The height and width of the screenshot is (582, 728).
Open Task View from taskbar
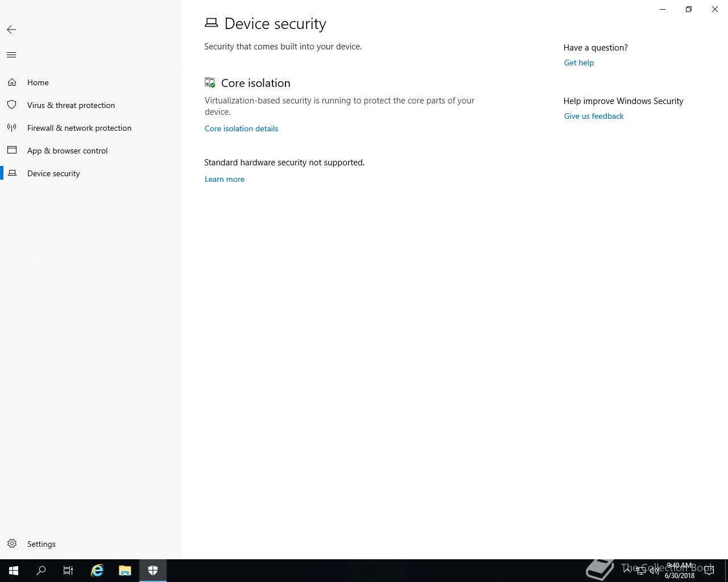point(68,571)
